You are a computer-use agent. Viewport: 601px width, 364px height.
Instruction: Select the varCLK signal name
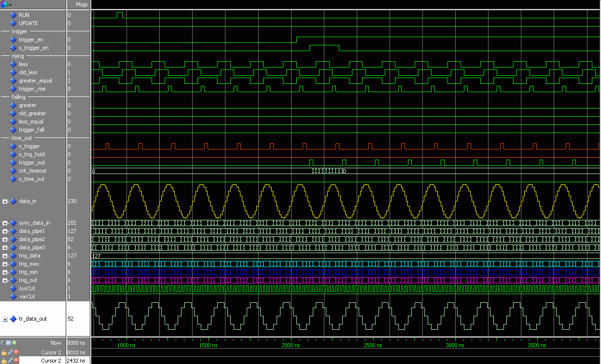pos(27,297)
